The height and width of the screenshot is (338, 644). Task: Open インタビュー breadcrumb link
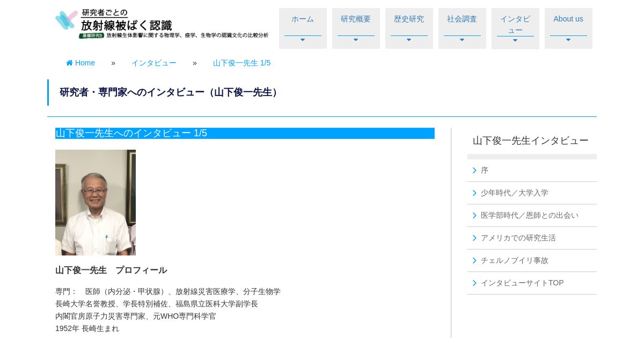click(154, 63)
